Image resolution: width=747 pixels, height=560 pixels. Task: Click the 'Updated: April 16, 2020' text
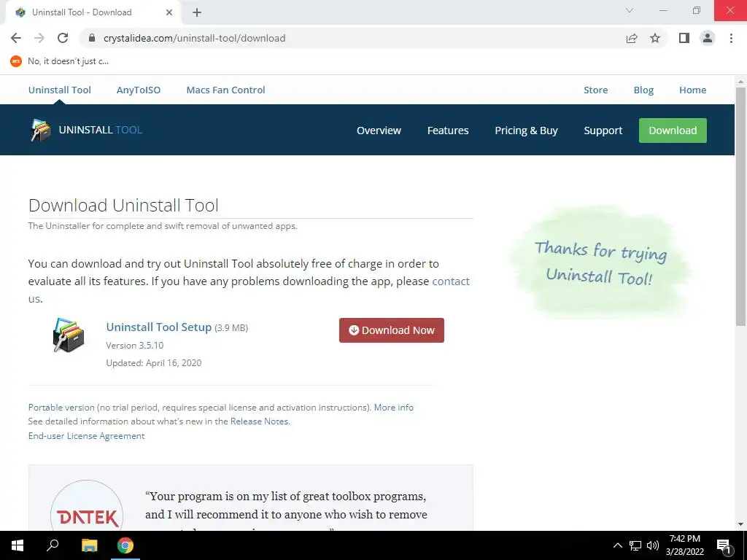pos(154,363)
